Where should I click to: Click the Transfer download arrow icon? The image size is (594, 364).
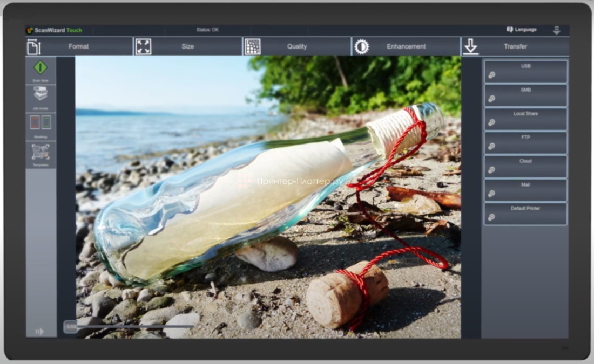tap(471, 47)
